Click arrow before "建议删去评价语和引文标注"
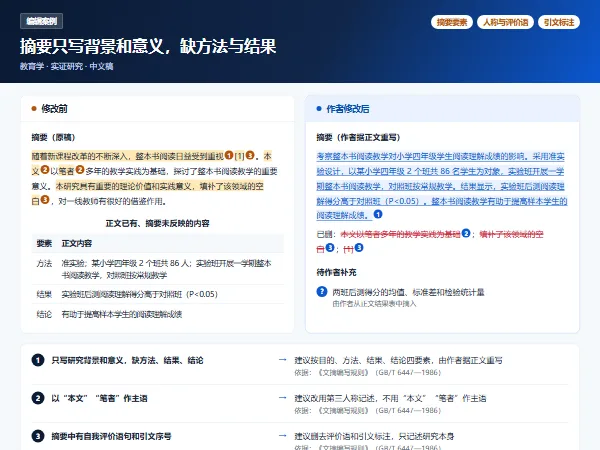 pos(282,436)
